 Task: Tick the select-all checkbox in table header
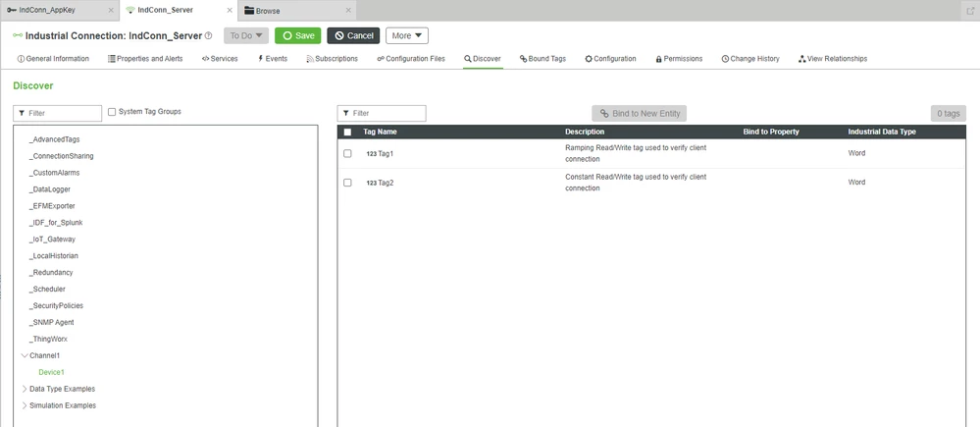coord(347,132)
